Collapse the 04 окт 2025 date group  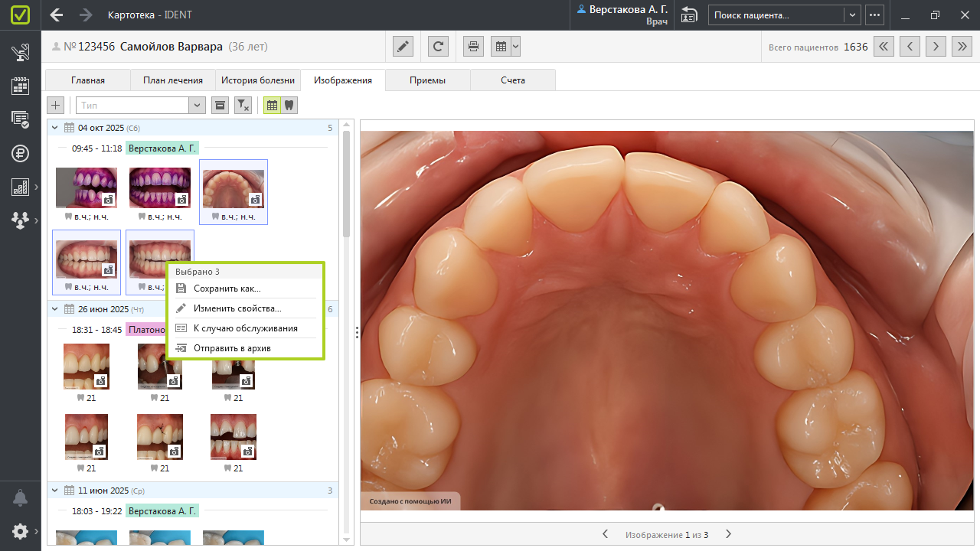point(54,128)
